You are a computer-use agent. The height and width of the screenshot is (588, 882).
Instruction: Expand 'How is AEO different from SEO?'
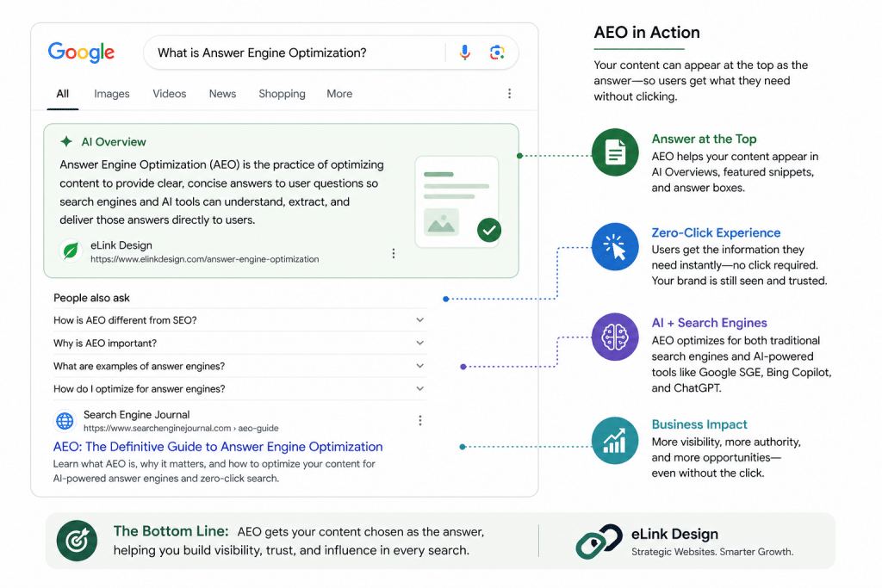coord(420,321)
